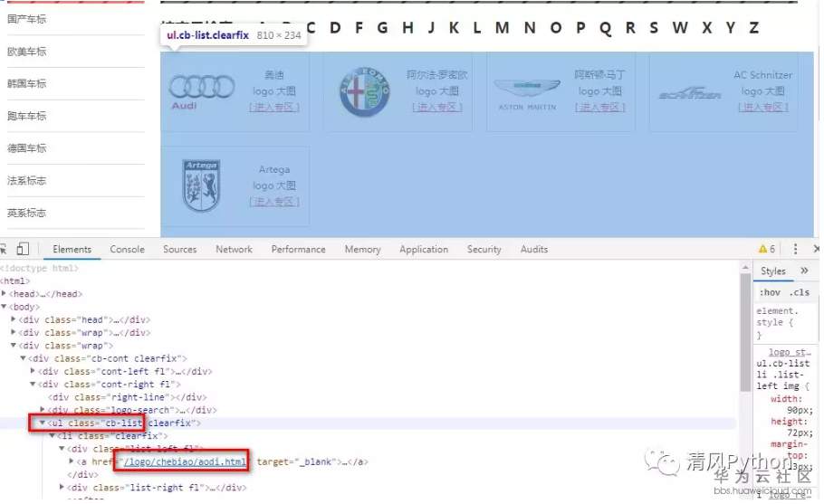Screen dimensions: 824x504
Task: Click the inspect element picker icon
Action: 3,250
